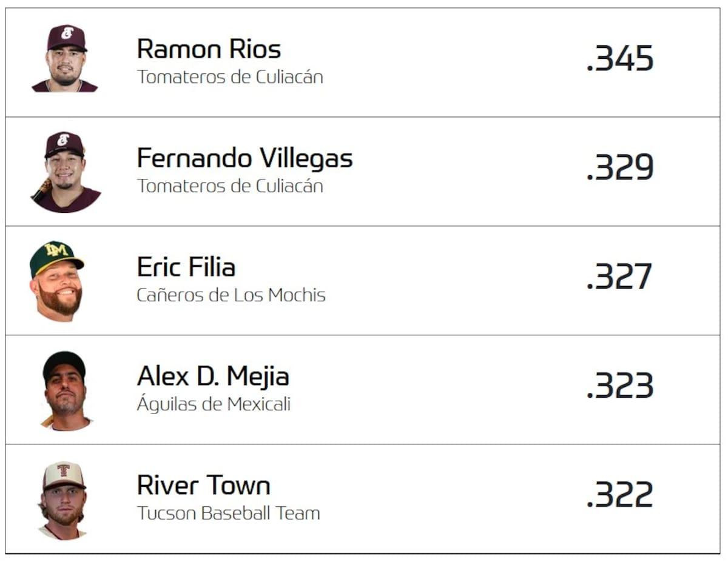Click the Fernando Villegas name link

click(244, 158)
